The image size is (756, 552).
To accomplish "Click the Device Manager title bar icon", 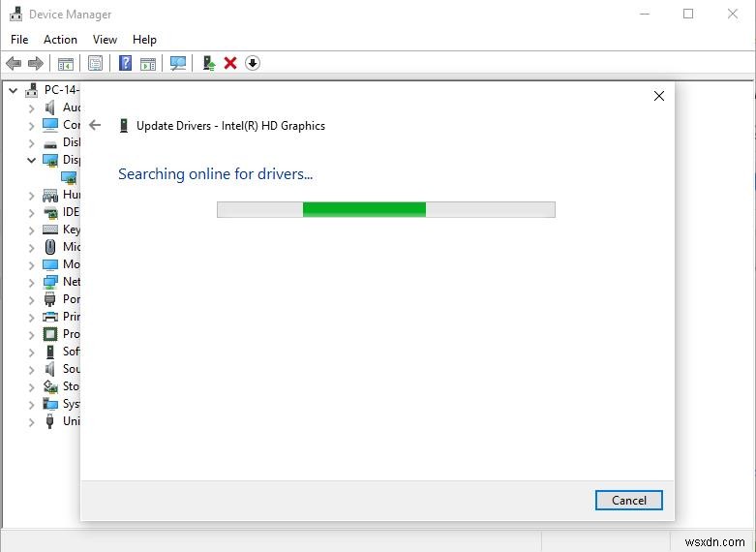I will point(15,14).
